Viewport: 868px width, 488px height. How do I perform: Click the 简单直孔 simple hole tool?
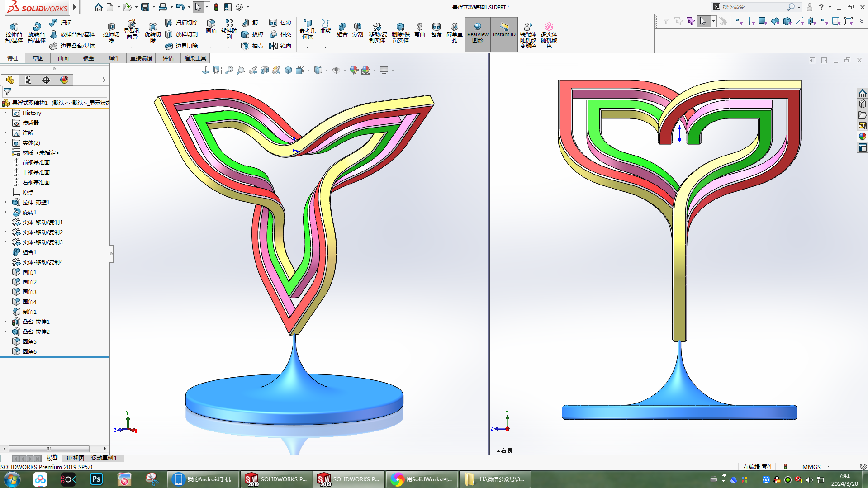click(455, 33)
